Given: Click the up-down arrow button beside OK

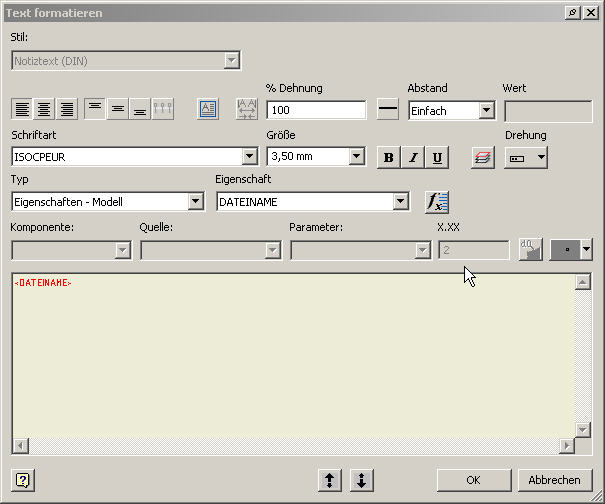Looking at the screenshot, I should 362,480.
